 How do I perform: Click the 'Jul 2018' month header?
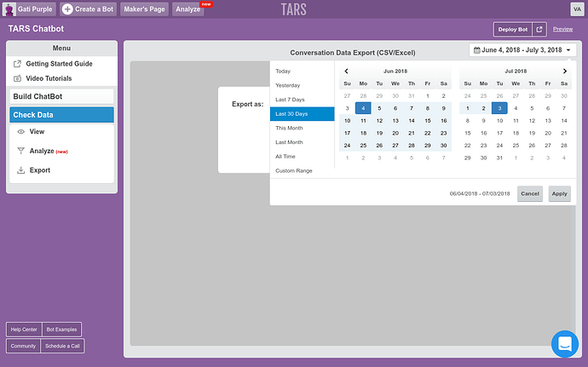coord(516,72)
